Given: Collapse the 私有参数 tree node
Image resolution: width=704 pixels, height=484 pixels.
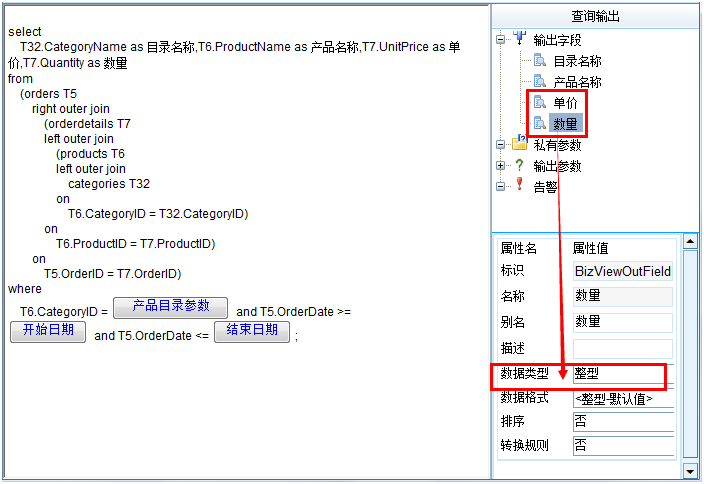Looking at the screenshot, I should pos(500,145).
